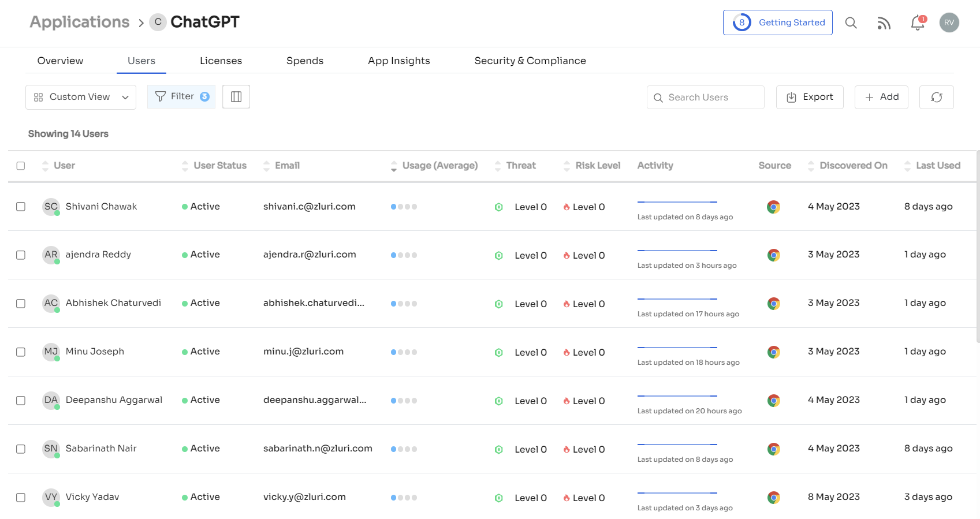Open the RV profile avatar
980x519 pixels.
tap(949, 23)
